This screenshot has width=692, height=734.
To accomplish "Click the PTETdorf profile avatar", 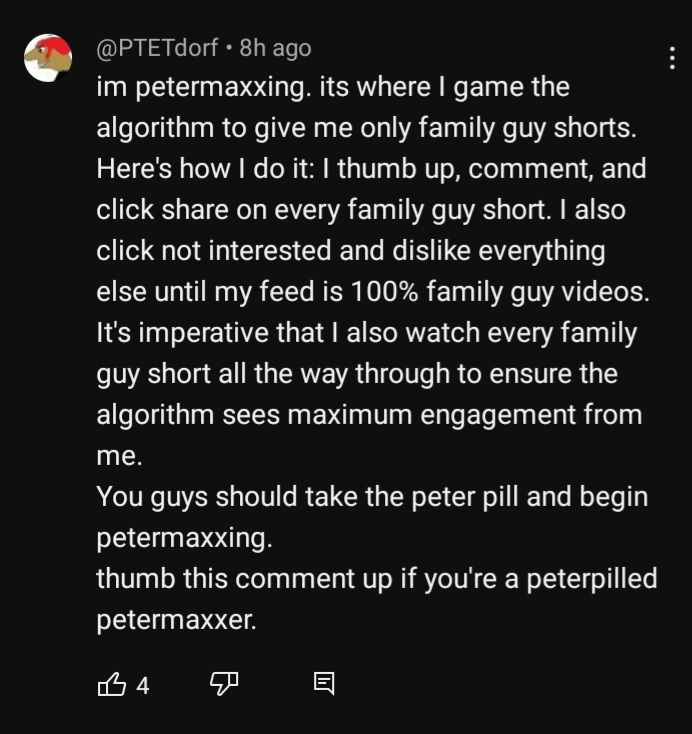I will 48,58.
